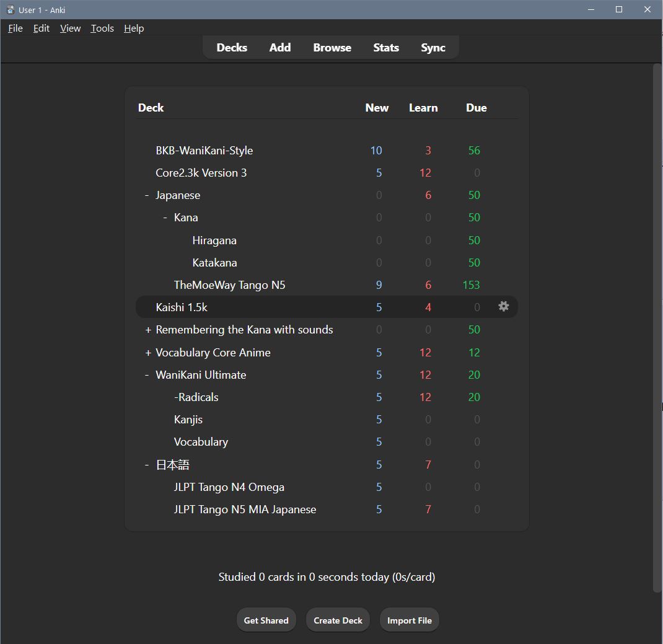Open the Kaishi 1.5k deck
Image resolution: width=663 pixels, height=644 pixels.
(x=182, y=307)
